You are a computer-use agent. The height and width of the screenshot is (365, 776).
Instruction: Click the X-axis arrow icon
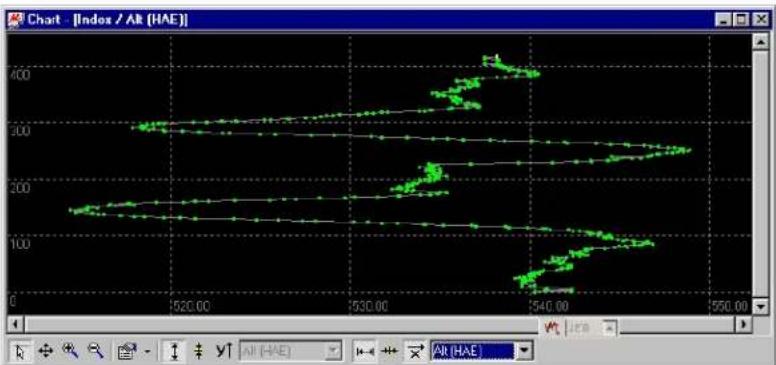tap(416, 352)
